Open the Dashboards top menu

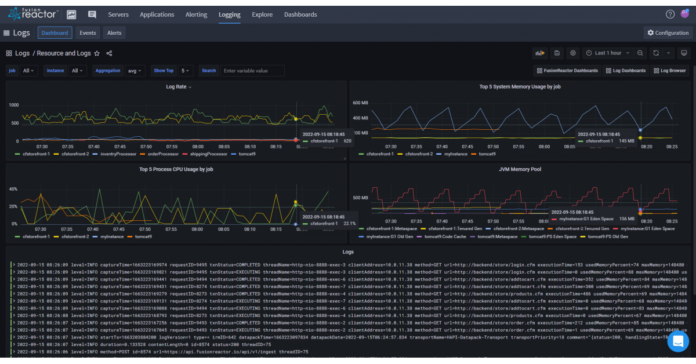300,15
